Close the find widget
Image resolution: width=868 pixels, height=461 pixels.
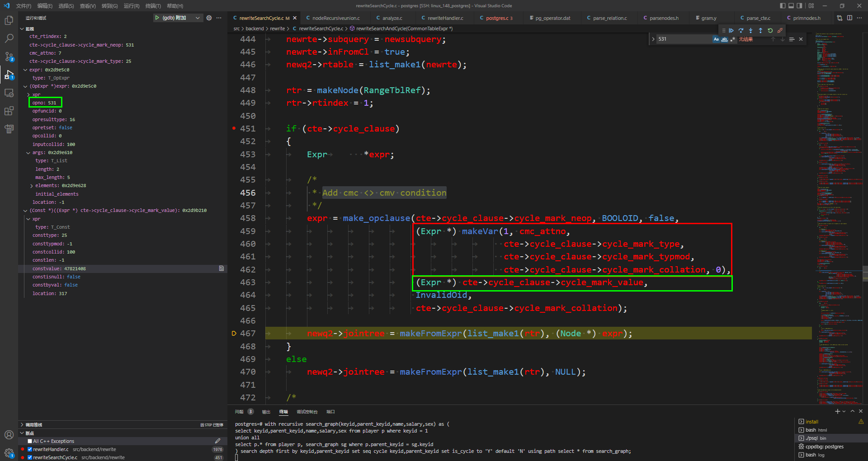click(801, 39)
